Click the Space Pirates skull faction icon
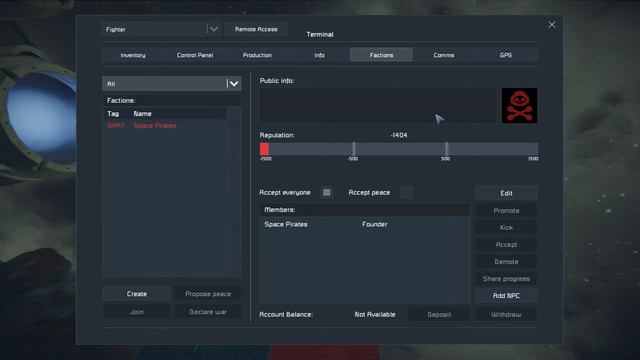 pyautogui.click(x=519, y=105)
